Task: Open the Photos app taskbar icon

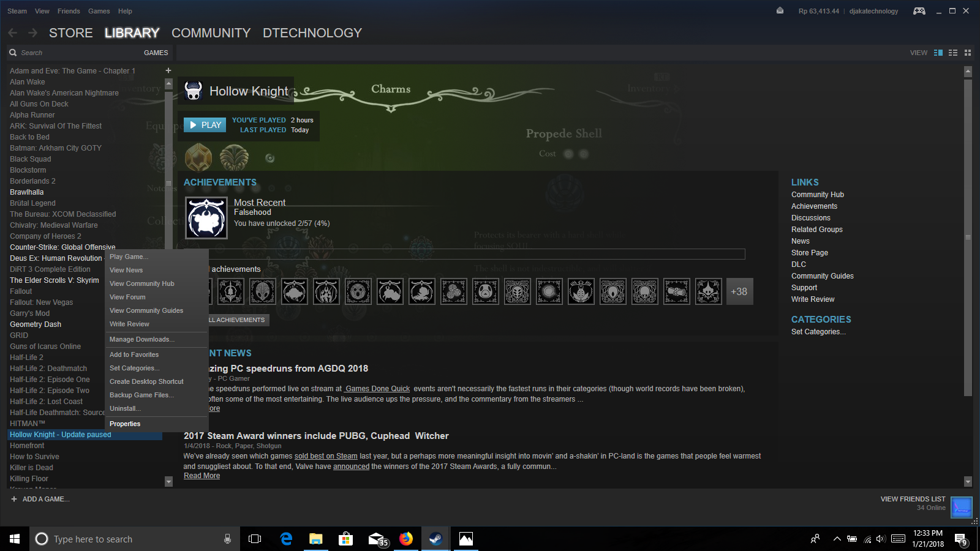Action: click(x=466, y=539)
